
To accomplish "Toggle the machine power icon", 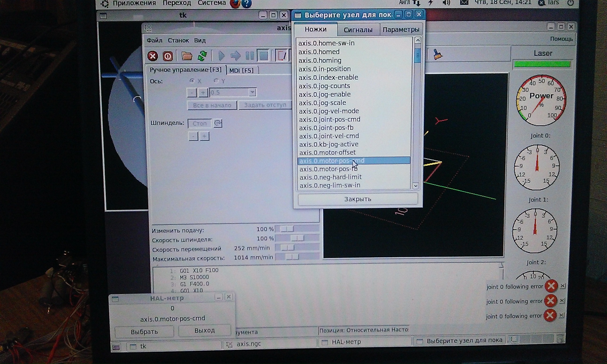I will pyautogui.click(x=168, y=56).
